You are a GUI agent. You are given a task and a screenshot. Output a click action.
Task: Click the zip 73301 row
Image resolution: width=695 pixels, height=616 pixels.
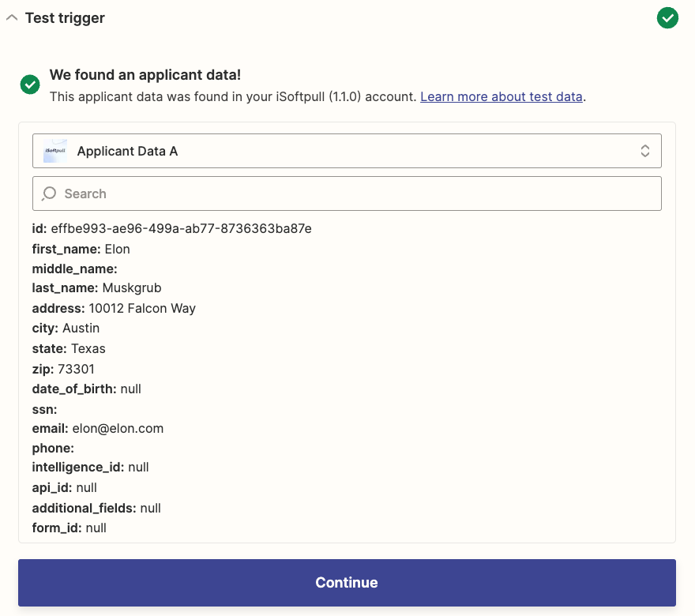63,369
